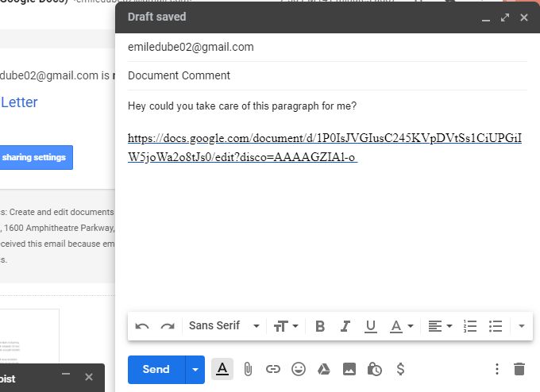The height and width of the screenshot is (392, 540).
Task: Expand compose window to full screen
Action: 505,17
